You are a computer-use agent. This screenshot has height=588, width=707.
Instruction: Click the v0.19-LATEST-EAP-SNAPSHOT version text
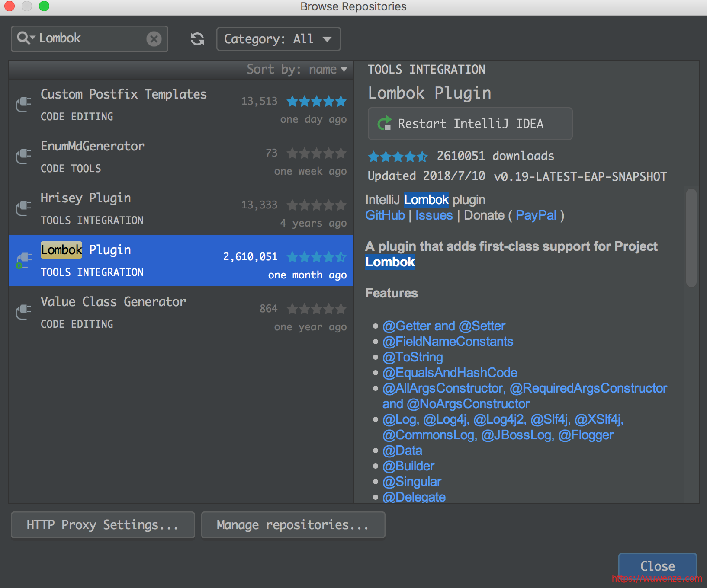580,176
